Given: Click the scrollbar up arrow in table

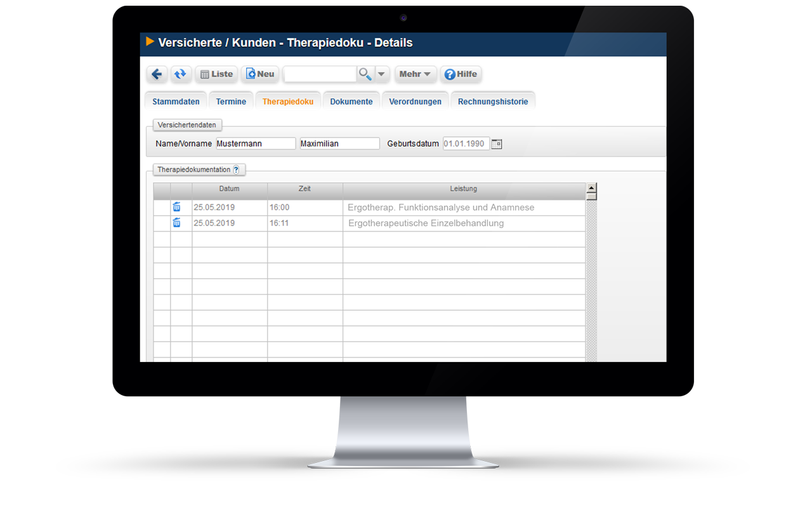Looking at the screenshot, I should tap(591, 188).
